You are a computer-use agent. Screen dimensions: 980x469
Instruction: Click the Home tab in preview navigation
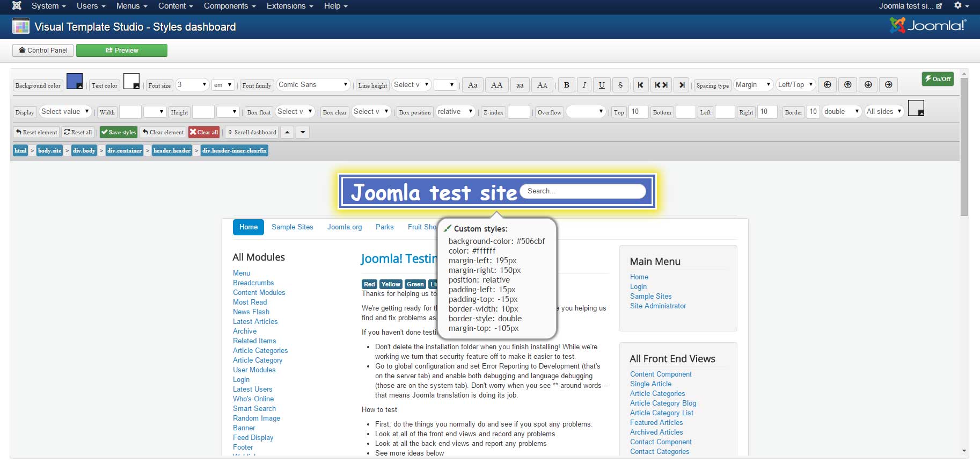pos(248,227)
